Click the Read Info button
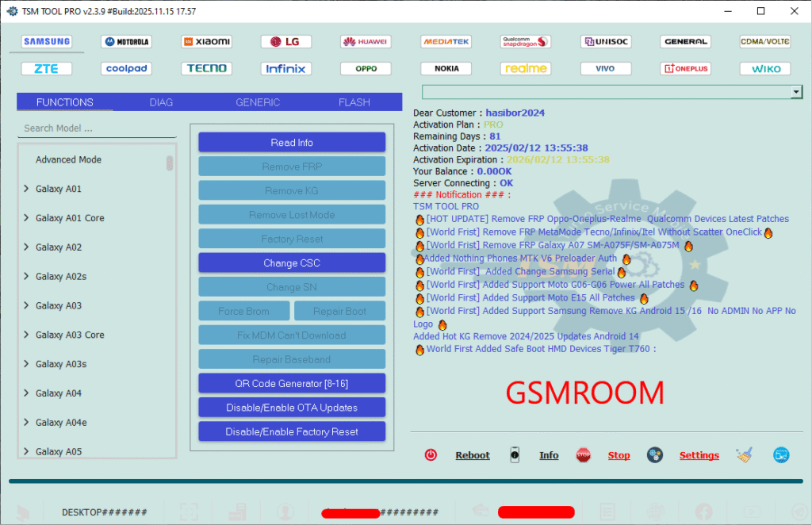The image size is (812, 525). (x=292, y=143)
